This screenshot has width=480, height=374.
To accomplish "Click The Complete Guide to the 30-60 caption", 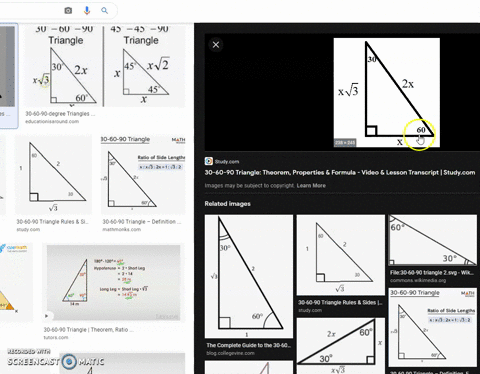I will click(248, 345).
